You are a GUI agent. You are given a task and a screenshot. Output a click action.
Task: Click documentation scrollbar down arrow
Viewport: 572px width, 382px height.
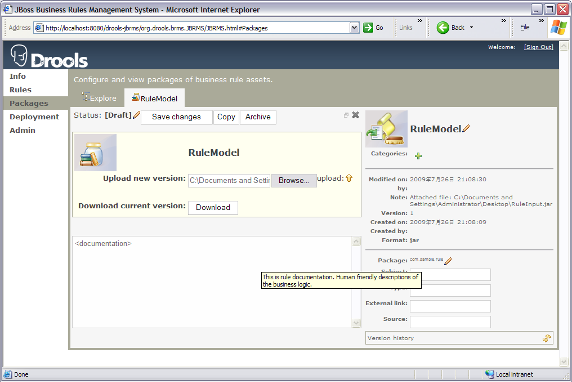[x=356, y=323]
